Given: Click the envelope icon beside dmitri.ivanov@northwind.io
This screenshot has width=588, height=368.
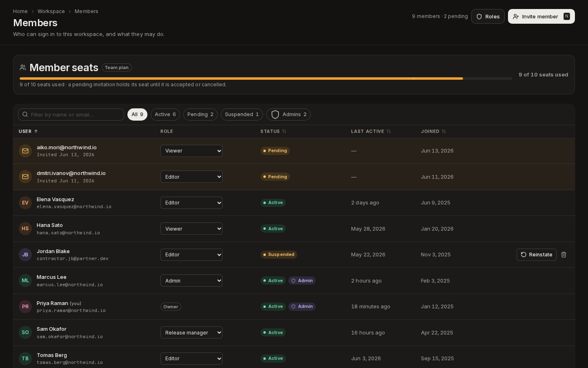Looking at the screenshot, I should 25,177.
